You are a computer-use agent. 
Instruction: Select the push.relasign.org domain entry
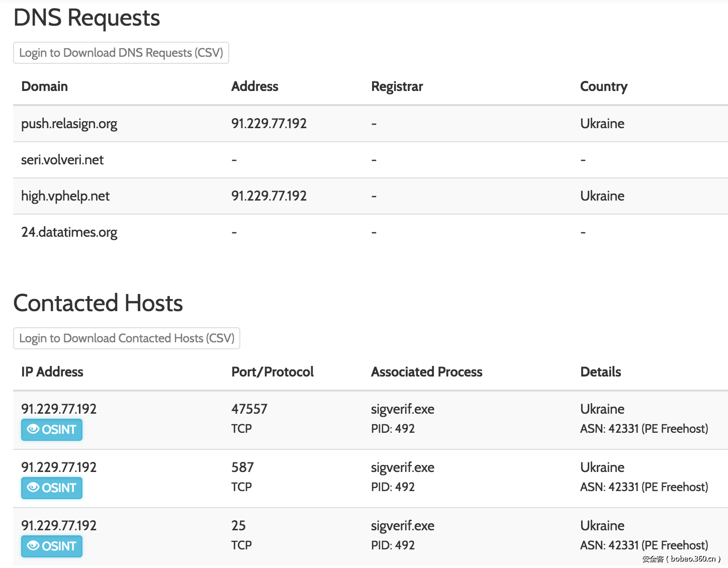point(69,124)
